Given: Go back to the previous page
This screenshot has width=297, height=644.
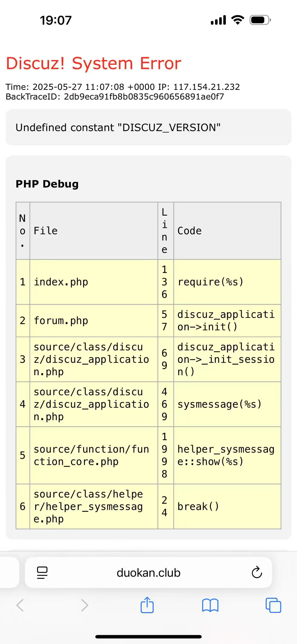Looking at the screenshot, I should pos(20,605).
